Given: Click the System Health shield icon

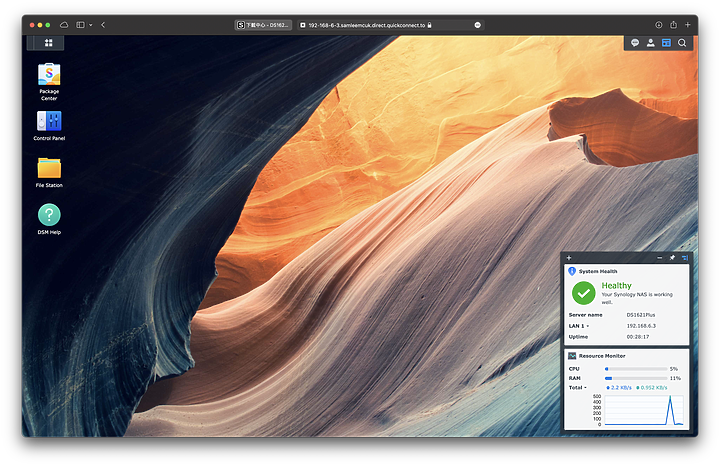Looking at the screenshot, I should pos(572,271).
